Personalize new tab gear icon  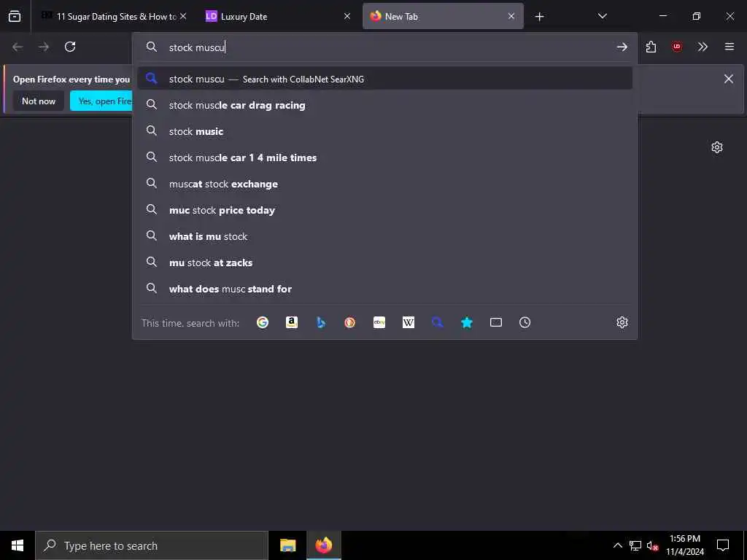pyautogui.click(x=717, y=147)
